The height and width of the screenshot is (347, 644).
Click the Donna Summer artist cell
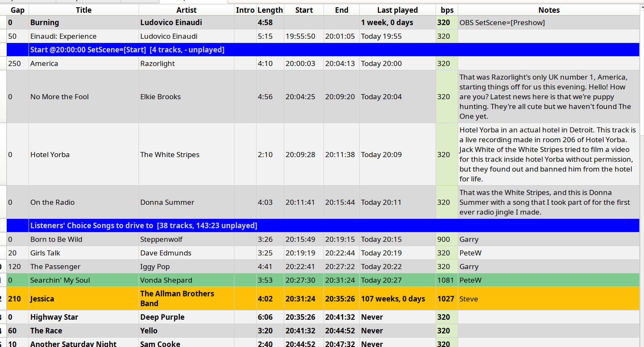[167, 202]
